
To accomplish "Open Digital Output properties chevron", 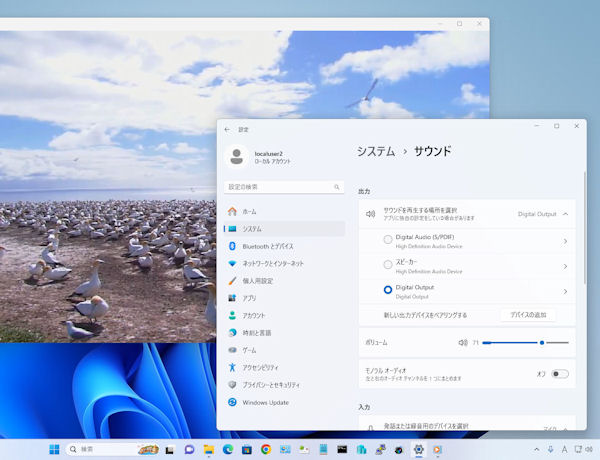I will [565, 292].
